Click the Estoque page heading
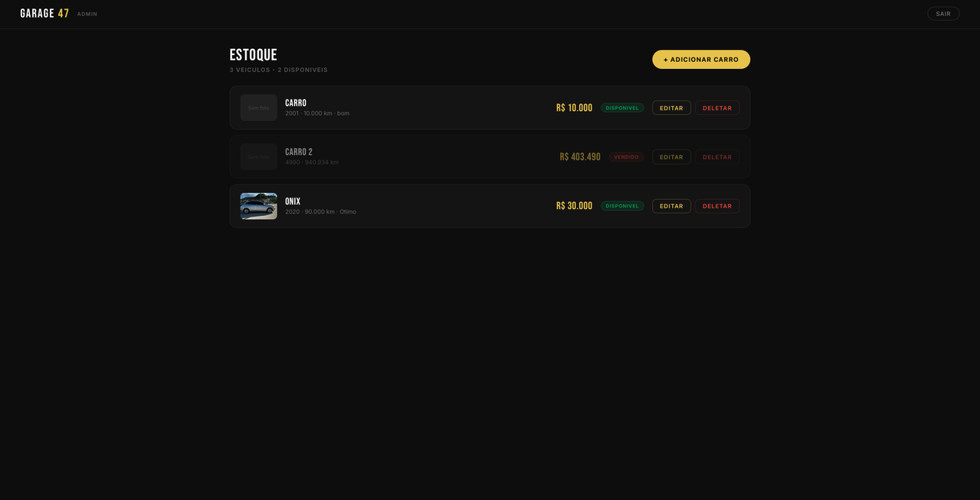The height and width of the screenshot is (500, 980). pos(254,55)
